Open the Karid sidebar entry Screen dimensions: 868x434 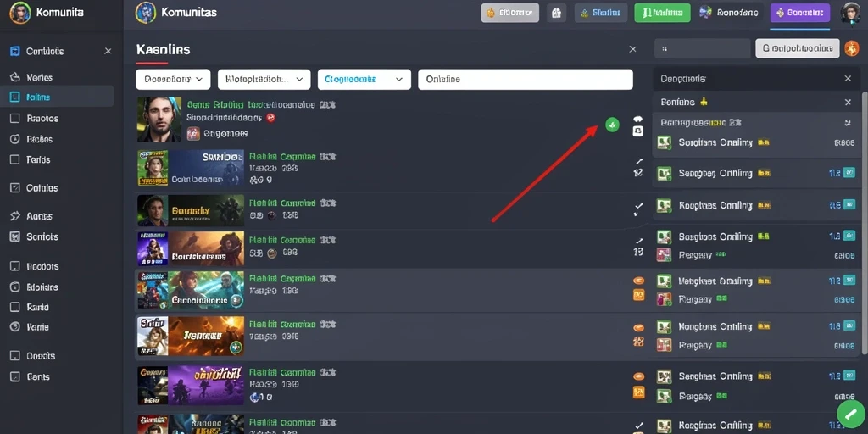[x=37, y=307]
